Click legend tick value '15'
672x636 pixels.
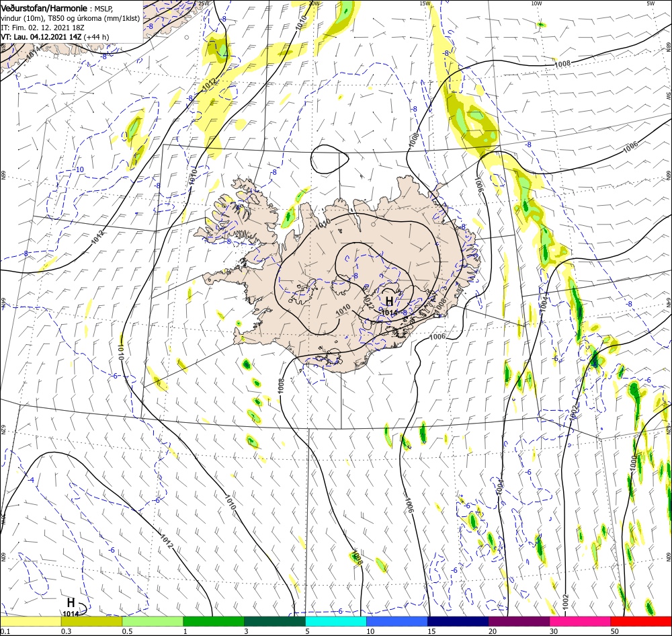(431, 631)
